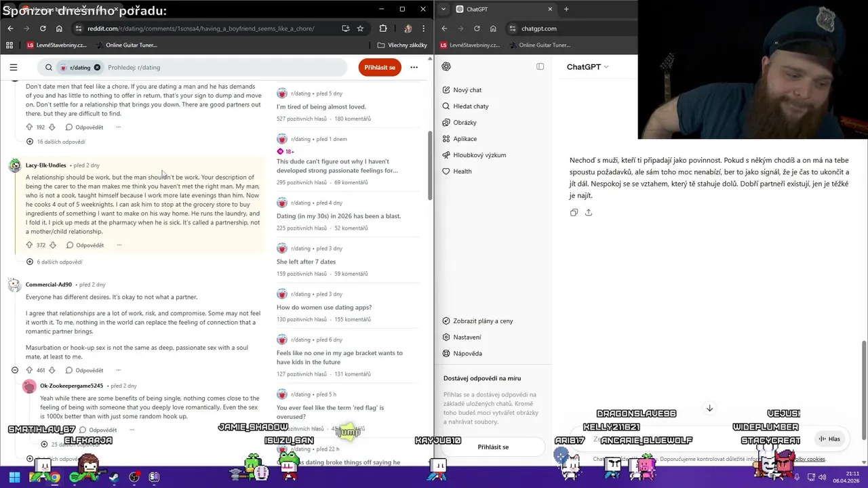Open post She left after 7 dates
868x488 pixels.
point(306,262)
